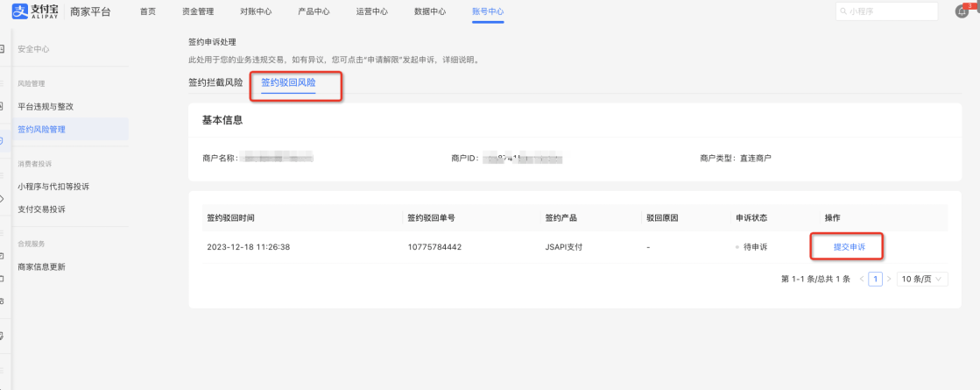
Task: Click page number 1 button
Action: [x=875, y=280]
